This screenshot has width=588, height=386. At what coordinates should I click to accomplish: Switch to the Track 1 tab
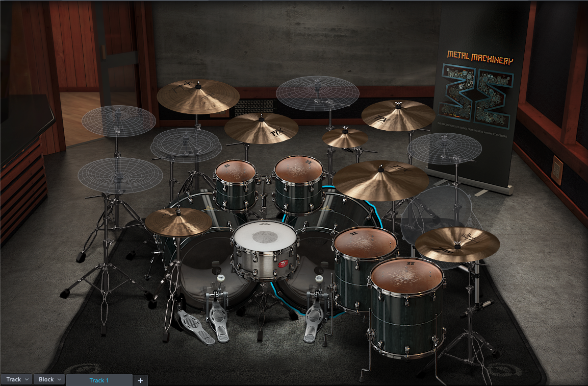(x=100, y=380)
